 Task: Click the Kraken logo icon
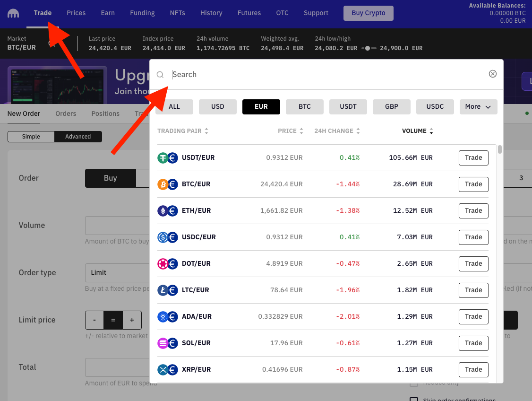point(13,13)
